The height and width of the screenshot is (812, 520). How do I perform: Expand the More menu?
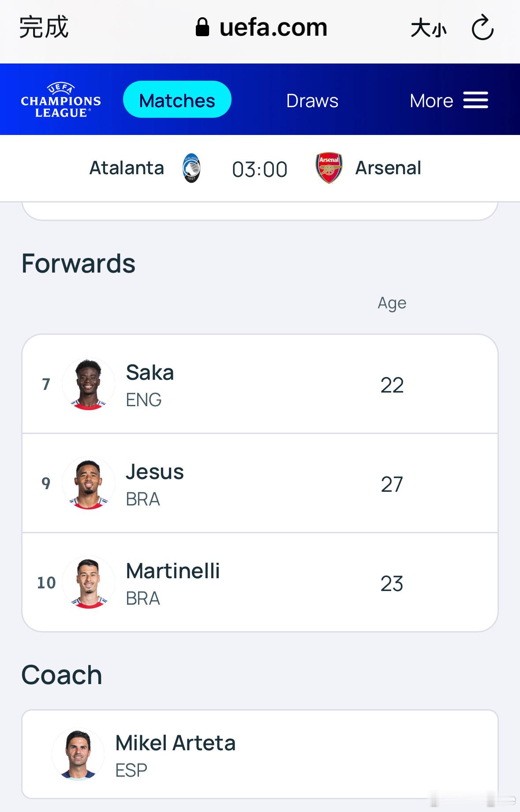point(431,101)
